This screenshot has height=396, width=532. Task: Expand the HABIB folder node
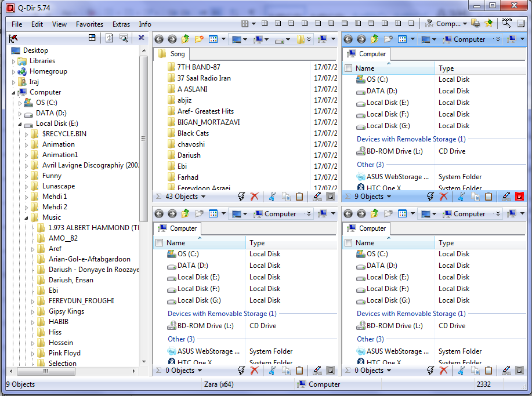32,322
